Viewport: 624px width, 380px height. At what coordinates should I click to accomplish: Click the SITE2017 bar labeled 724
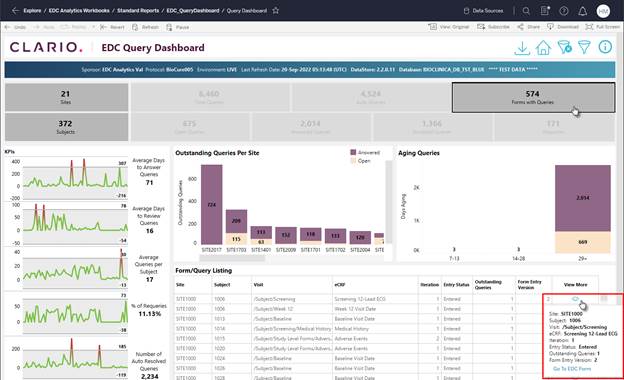[212, 205]
